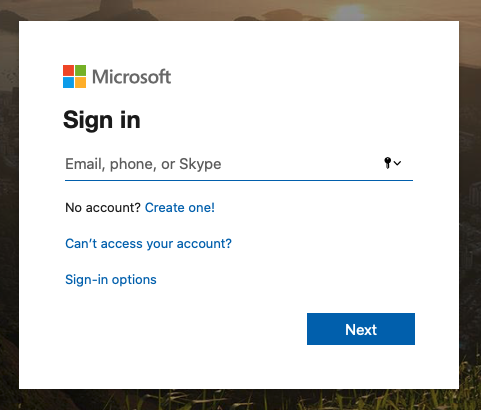
Task: Click the red square in the logo
Action: point(68,70)
